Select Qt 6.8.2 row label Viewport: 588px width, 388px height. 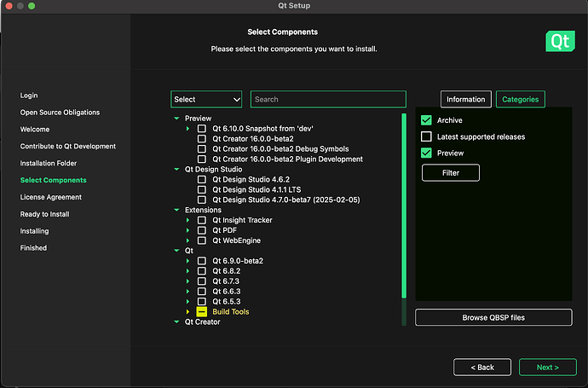(x=227, y=270)
